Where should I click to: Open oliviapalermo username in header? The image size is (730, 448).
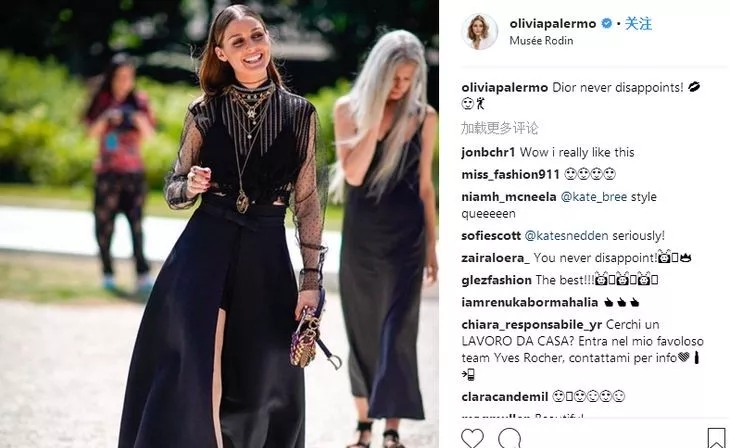click(553, 23)
